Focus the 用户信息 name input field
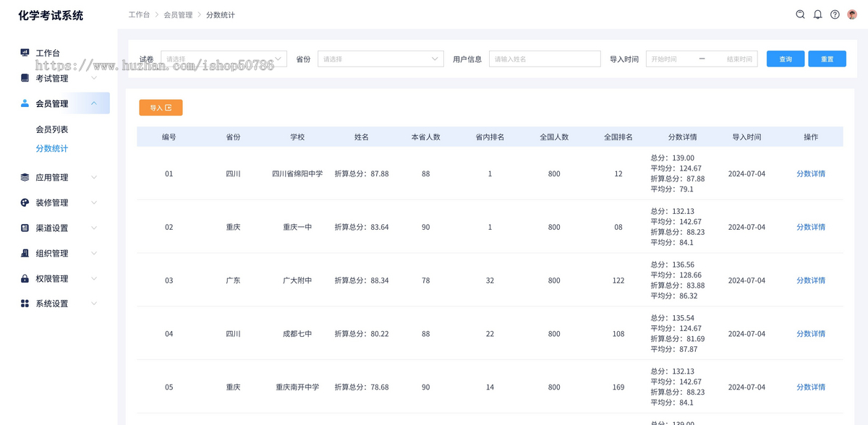This screenshot has width=868, height=425. point(545,59)
